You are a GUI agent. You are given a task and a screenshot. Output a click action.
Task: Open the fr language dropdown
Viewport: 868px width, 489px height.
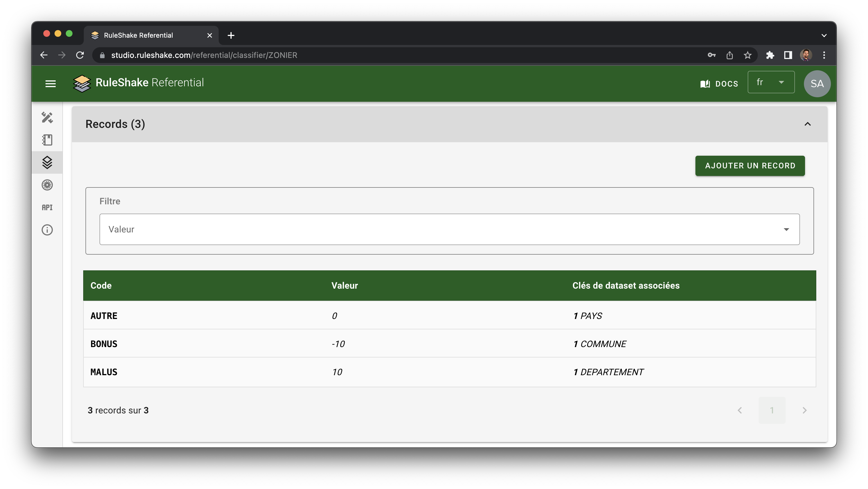(771, 82)
